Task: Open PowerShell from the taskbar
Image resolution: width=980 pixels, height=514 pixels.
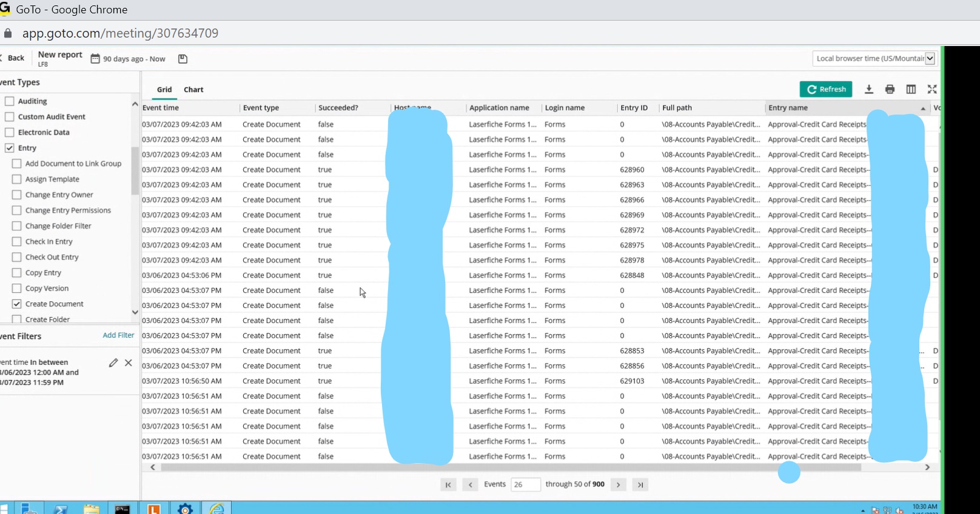Action: [x=60, y=508]
